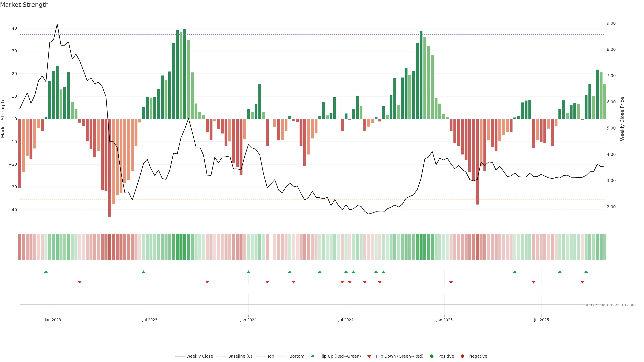Image resolution: width=644 pixels, height=362 pixels.
Task: Open the source: sharemaestro.com text
Action: tap(609, 305)
